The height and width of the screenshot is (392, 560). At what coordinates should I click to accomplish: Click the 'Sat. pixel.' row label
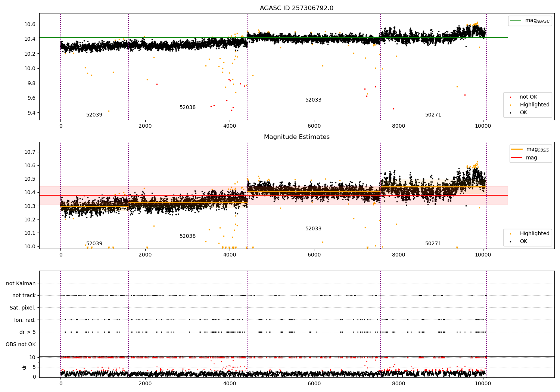tap(22, 308)
